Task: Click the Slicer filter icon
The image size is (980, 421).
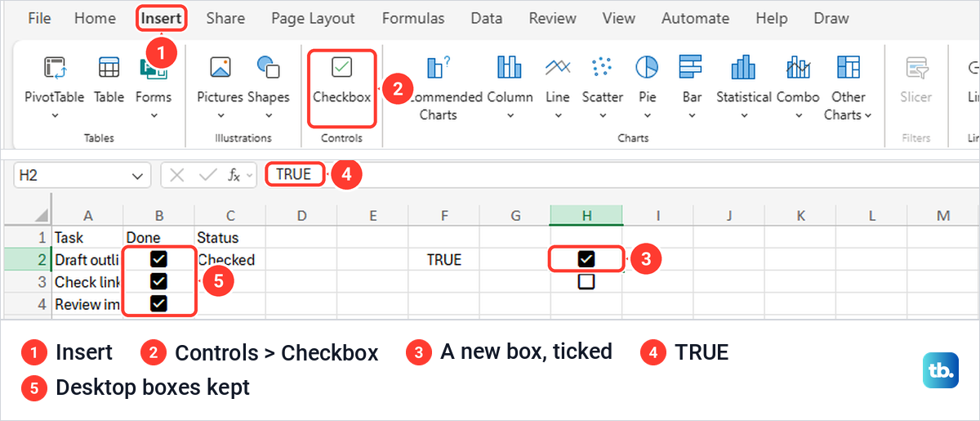Action: point(915,67)
